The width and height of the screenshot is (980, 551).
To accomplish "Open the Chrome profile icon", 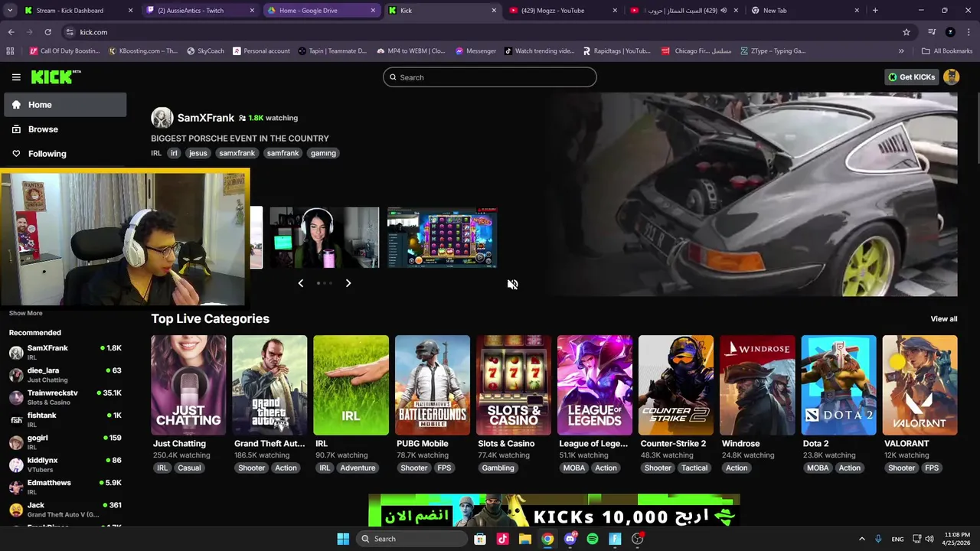I will [x=950, y=32].
